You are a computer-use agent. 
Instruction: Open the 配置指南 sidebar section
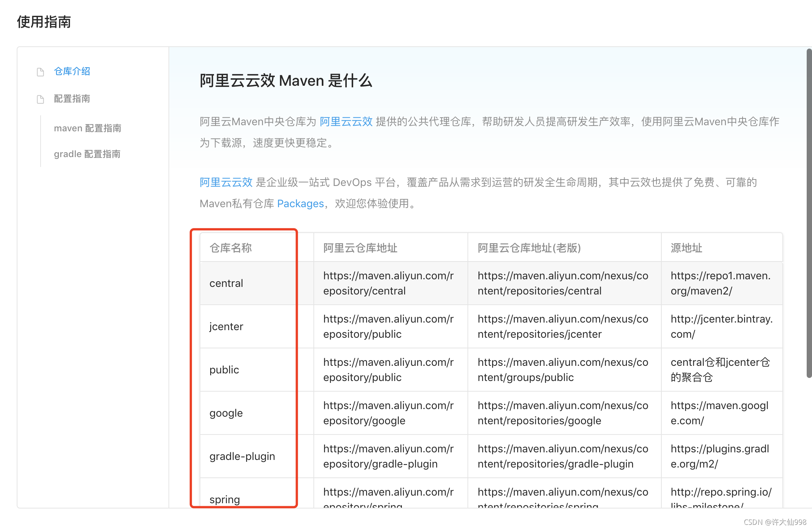[72, 99]
